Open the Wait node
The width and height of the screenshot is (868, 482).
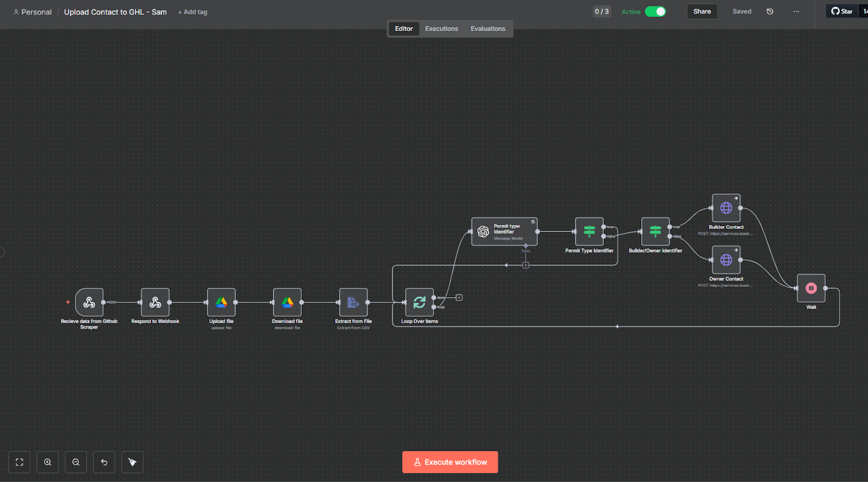[811, 288]
